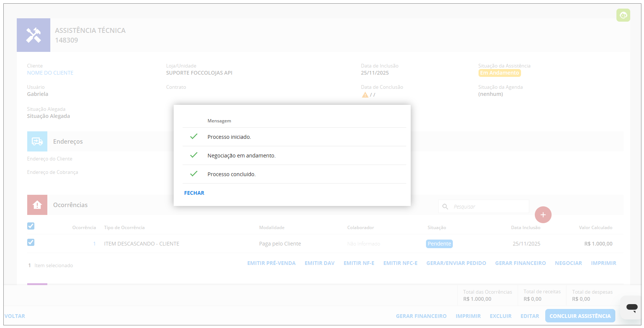Click the magnifier icon in the search box
644x328 pixels.
coord(445,206)
